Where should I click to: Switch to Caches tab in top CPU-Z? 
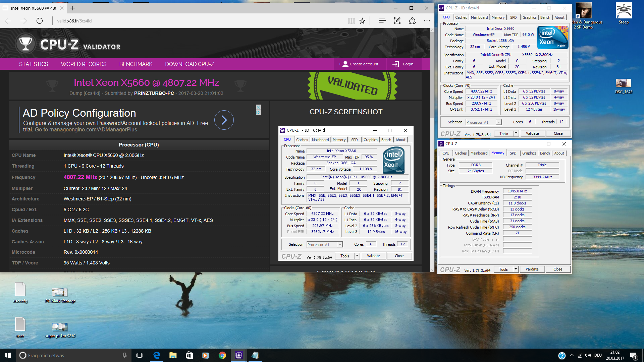click(461, 17)
